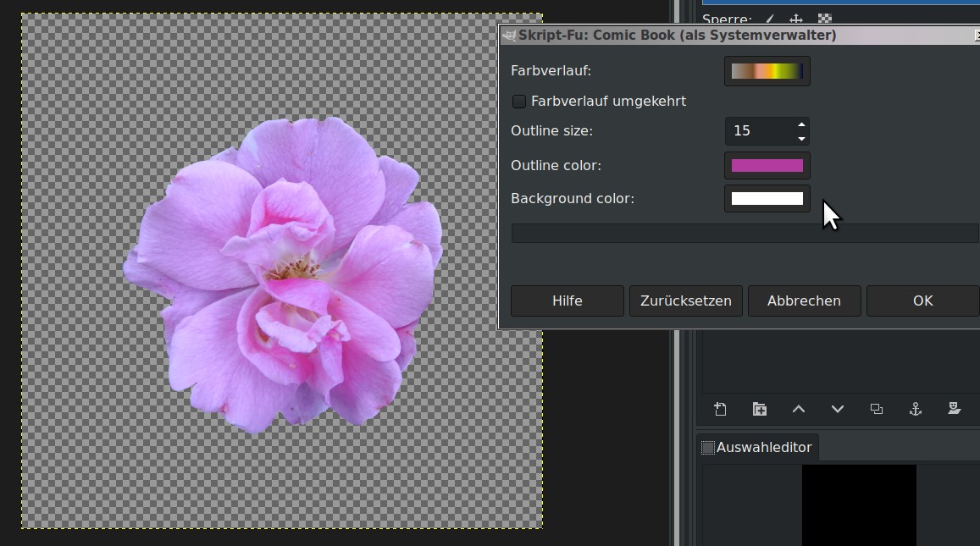Click the new layer group icon

point(760,409)
